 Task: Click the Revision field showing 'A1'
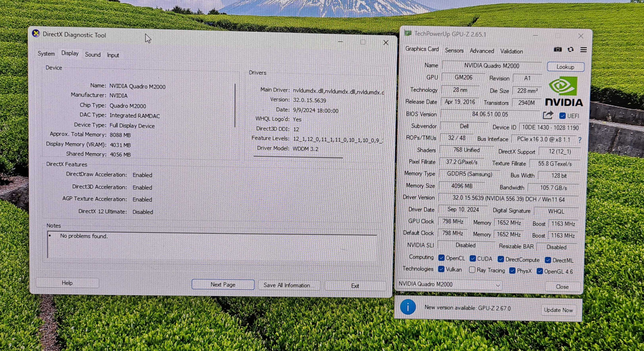tap(527, 79)
